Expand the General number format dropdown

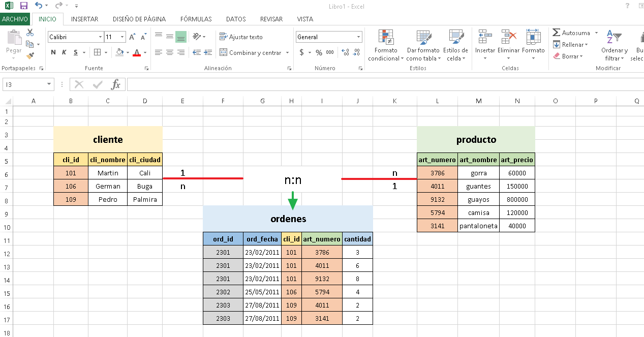click(x=358, y=37)
